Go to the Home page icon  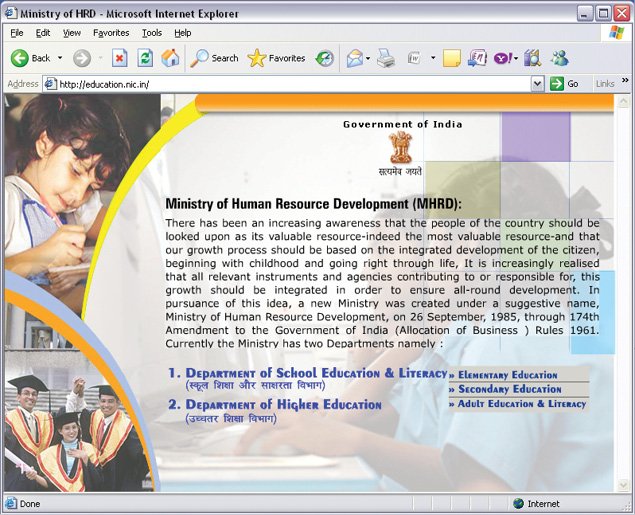pos(170,58)
